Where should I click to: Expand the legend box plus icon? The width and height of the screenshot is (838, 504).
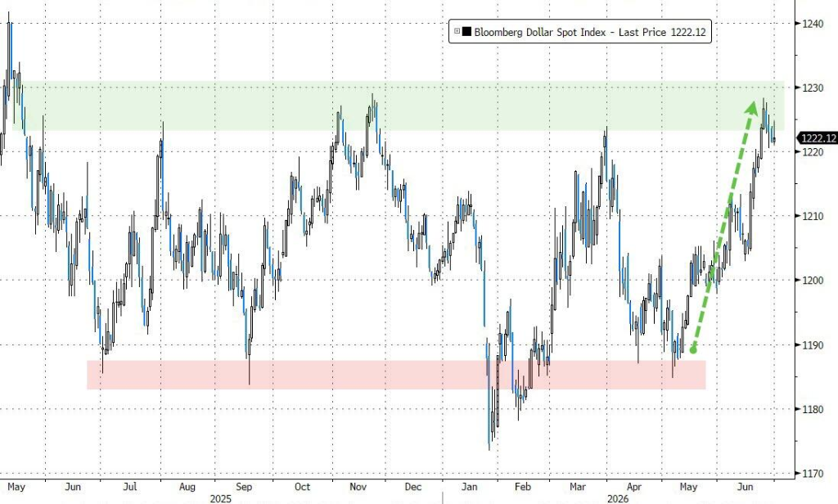[457, 32]
